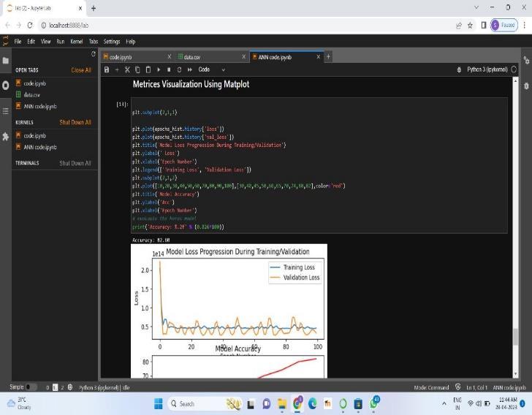Open the Windows Start menu

158,404
